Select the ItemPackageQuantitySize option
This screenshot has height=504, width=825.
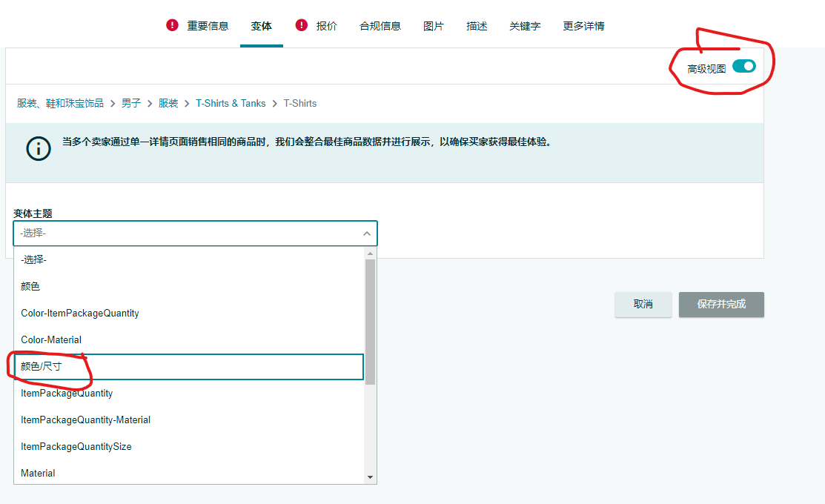pyautogui.click(x=189, y=447)
